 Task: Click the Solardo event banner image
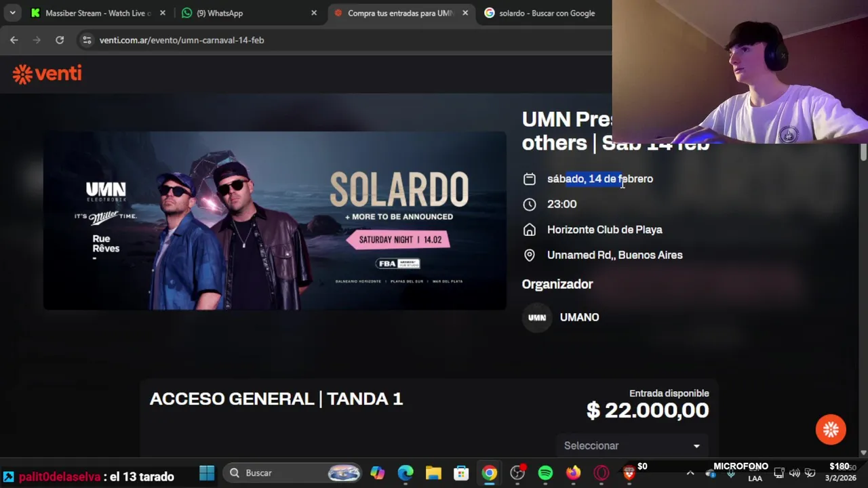tap(275, 220)
